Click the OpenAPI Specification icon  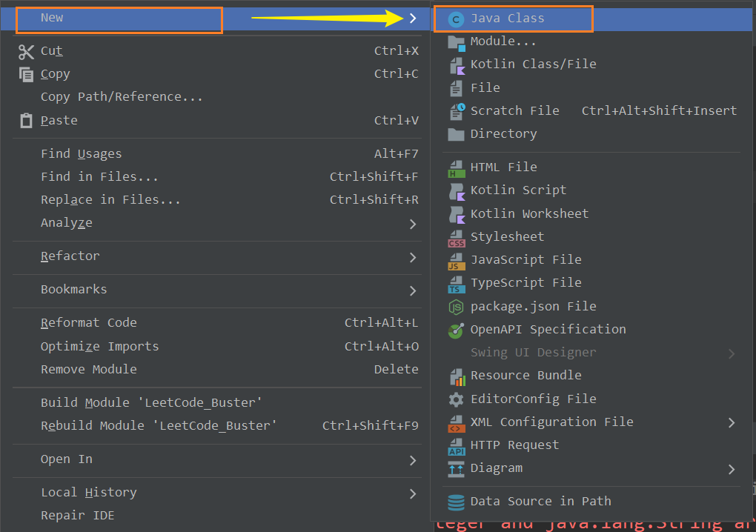click(455, 329)
